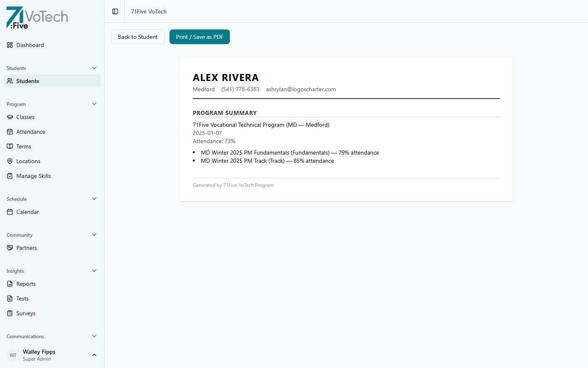The height and width of the screenshot is (368, 588).
Task: Click Back to Student
Action: [138, 37]
